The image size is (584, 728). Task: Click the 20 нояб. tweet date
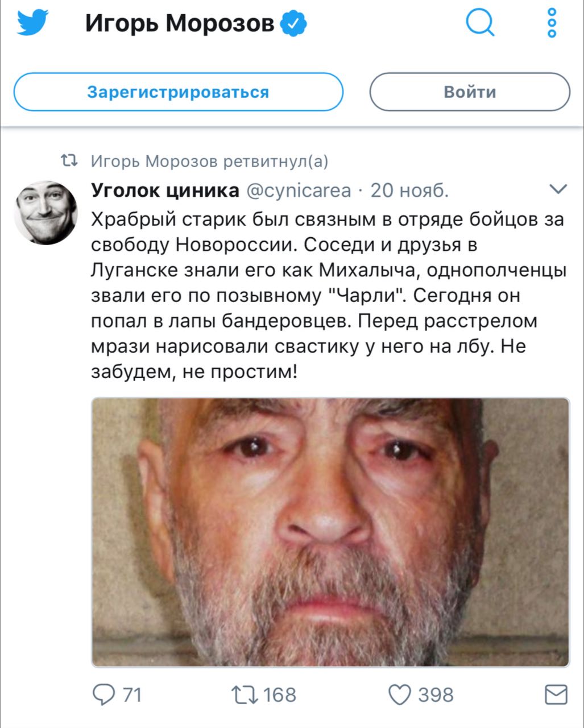pos(409,191)
